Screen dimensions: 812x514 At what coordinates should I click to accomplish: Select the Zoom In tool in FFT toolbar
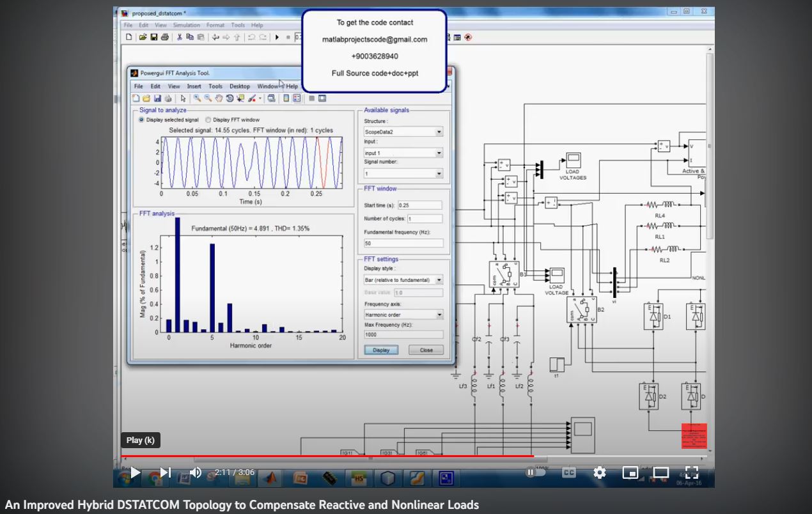point(197,98)
